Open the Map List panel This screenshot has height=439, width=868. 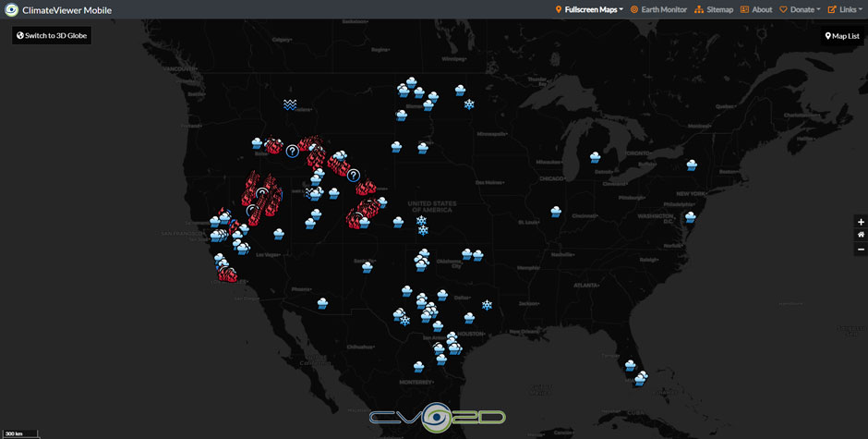tap(842, 36)
